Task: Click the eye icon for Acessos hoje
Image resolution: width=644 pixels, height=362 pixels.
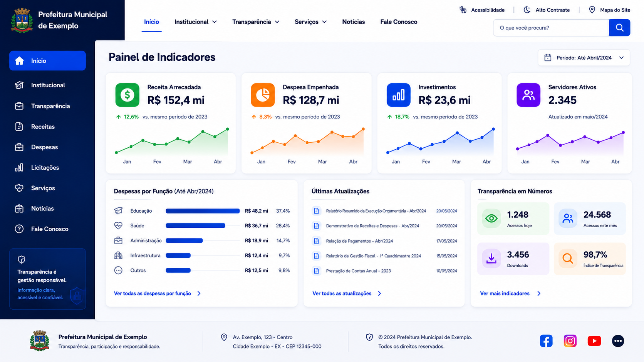Action: click(x=491, y=219)
